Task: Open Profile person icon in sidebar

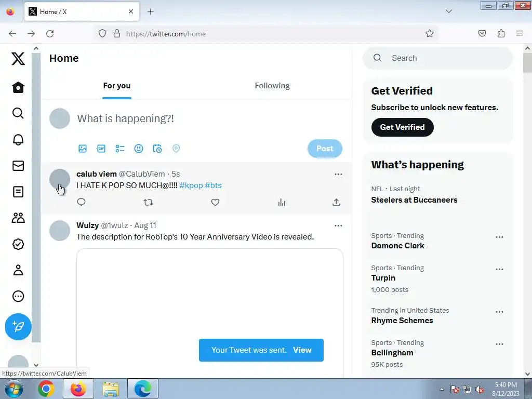Action: point(18,270)
